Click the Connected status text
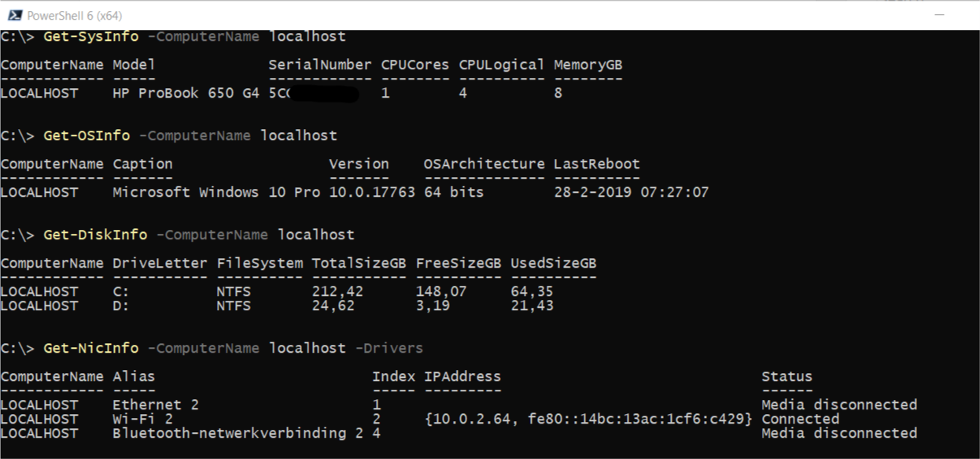The width and height of the screenshot is (980, 459). click(x=800, y=419)
